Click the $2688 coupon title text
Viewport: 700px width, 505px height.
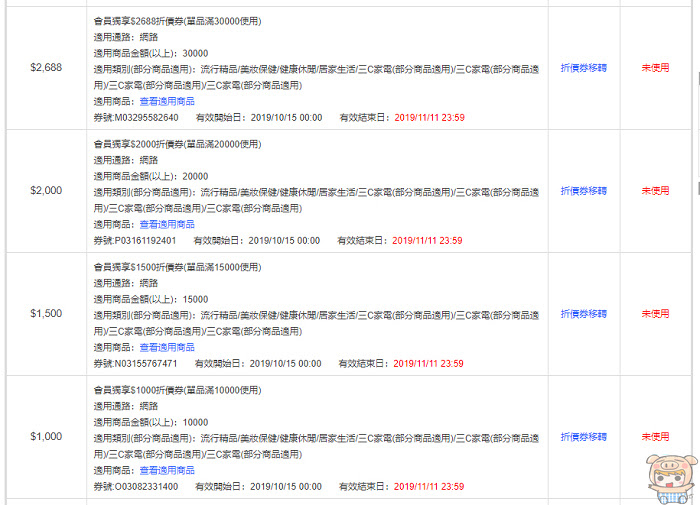pyautogui.click(x=177, y=21)
